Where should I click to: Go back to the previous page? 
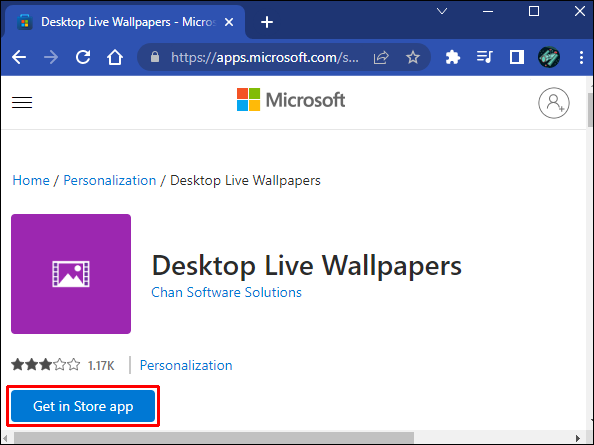point(19,58)
